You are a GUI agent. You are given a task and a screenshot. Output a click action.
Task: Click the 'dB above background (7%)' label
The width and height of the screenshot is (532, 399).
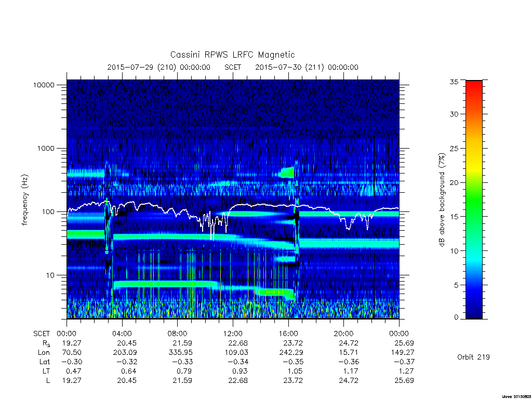point(442,200)
